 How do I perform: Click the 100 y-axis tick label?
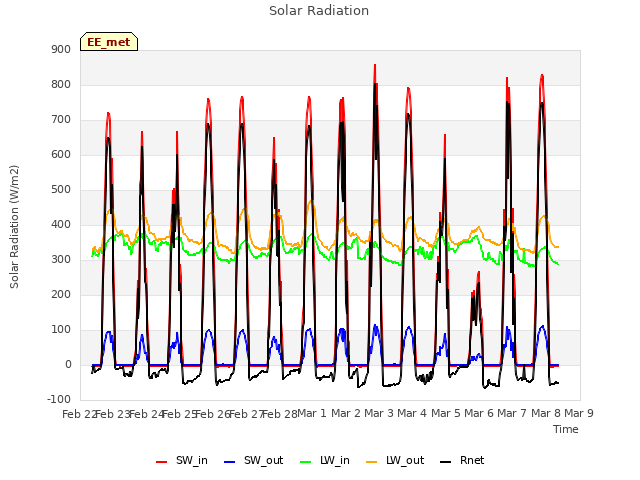coord(61,329)
